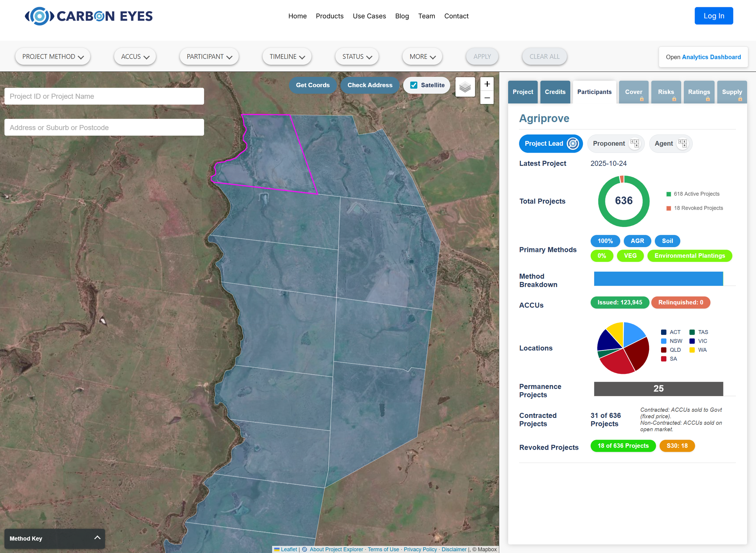The image size is (756, 553).
Task: Open the Use Cases menu item
Action: click(x=369, y=16)
